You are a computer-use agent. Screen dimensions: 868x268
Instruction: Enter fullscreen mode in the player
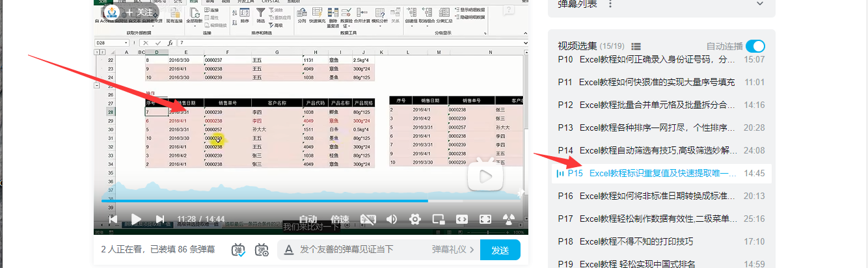pos(485,219)
